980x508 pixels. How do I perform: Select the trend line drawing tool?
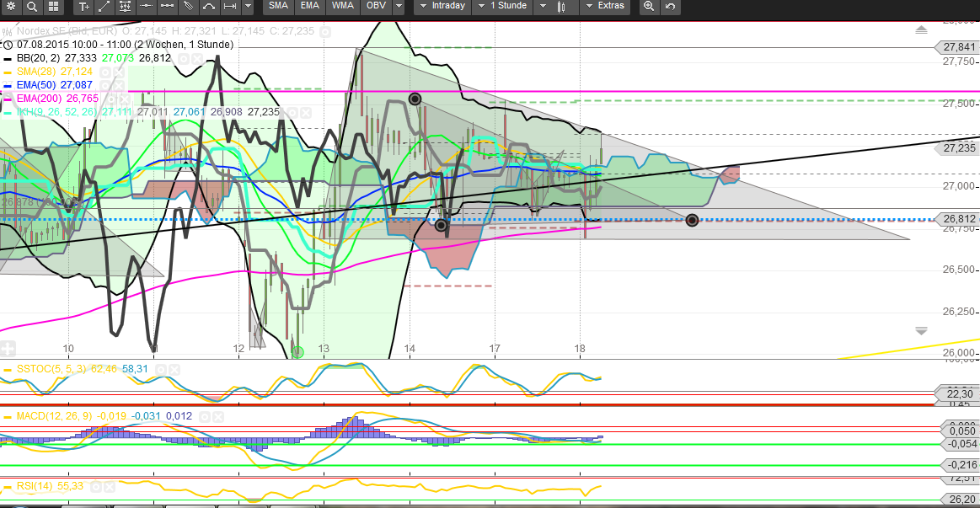(104, 6)
